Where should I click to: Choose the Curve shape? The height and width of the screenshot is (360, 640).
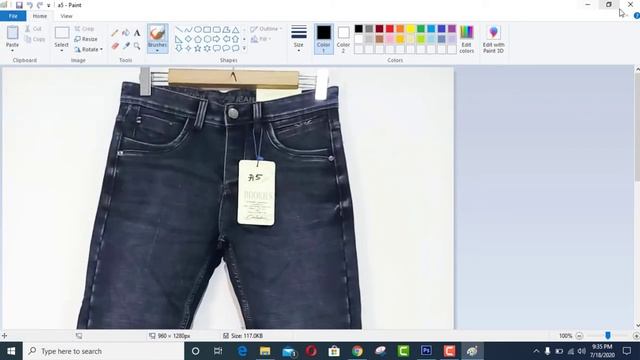click(x=188, y=29)
